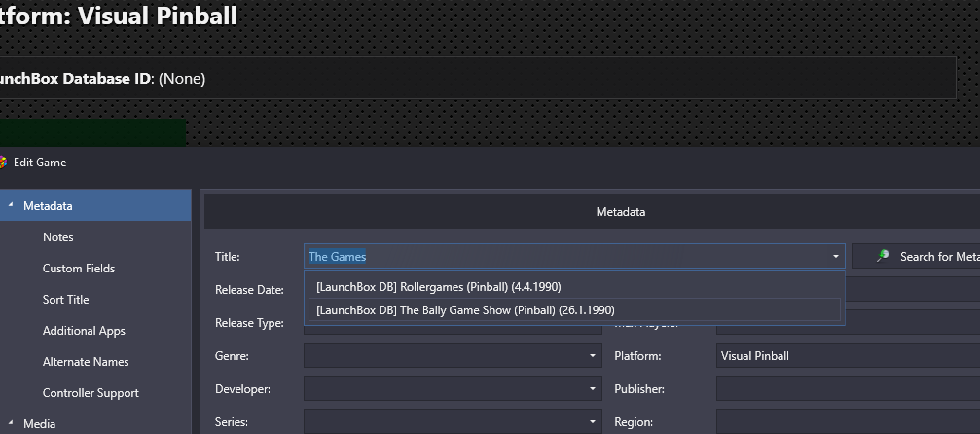Click the Edit Game window title
This screenshot has height=434, width=980.
(x=40, y=163)
